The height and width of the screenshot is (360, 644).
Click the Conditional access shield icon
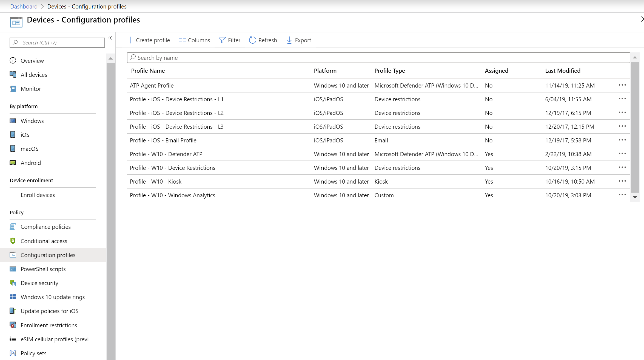(13, 241)
